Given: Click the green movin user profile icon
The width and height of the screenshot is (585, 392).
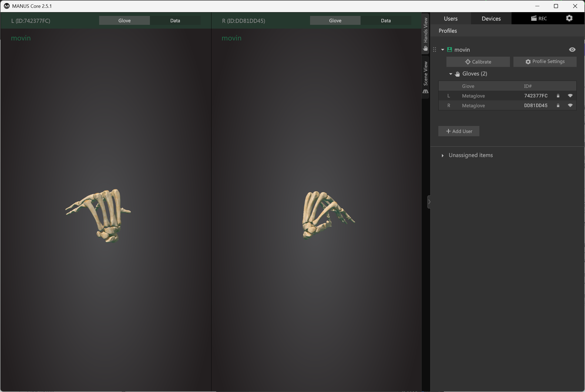Looking at the screenshot, I should [449, 50].
